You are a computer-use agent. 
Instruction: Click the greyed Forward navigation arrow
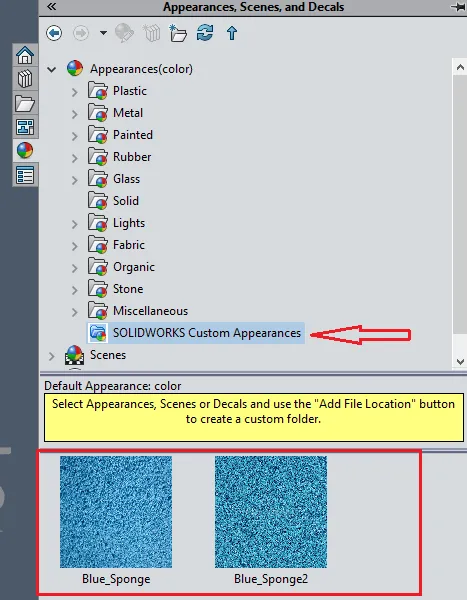[81, 33]
